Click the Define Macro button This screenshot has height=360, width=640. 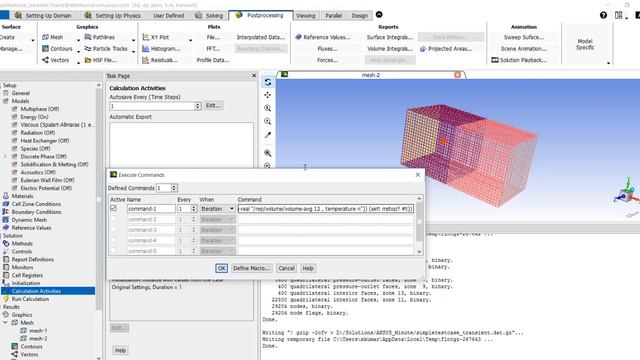point(251,268)
